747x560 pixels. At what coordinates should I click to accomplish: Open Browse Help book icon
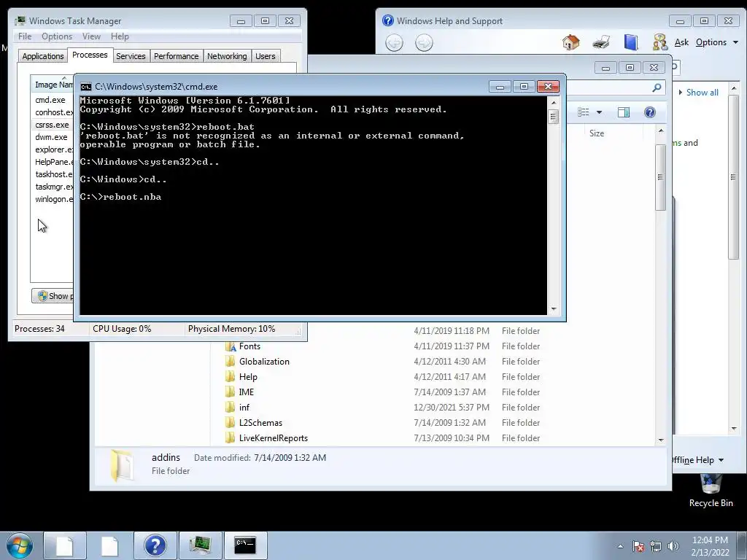631,42
